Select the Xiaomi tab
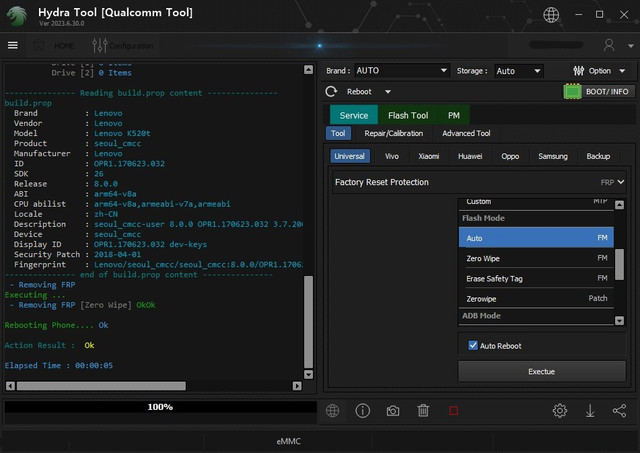 pos(428,156)
